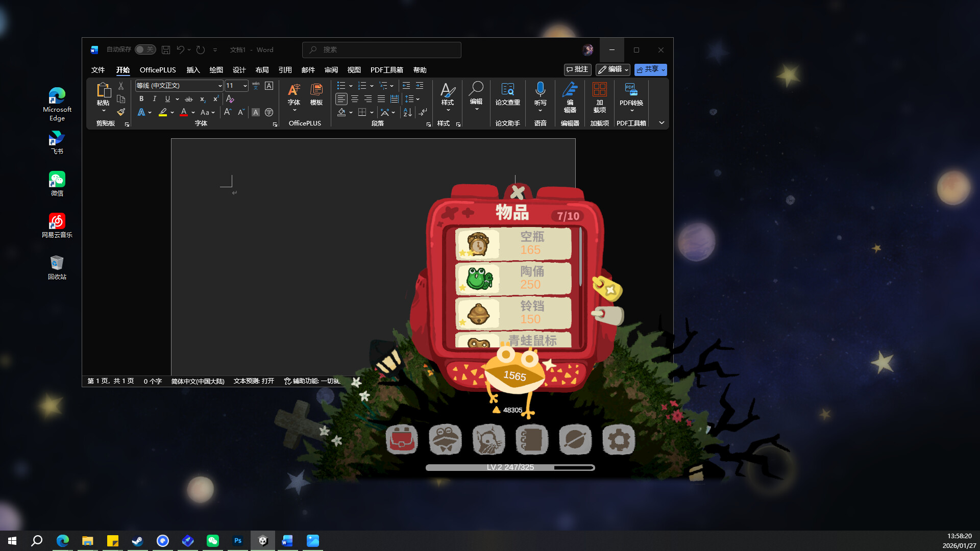Image resolution: width=980 pixels, height=551 pixels.
Task: Open the game settings gear icon
Action: [619, 439]
